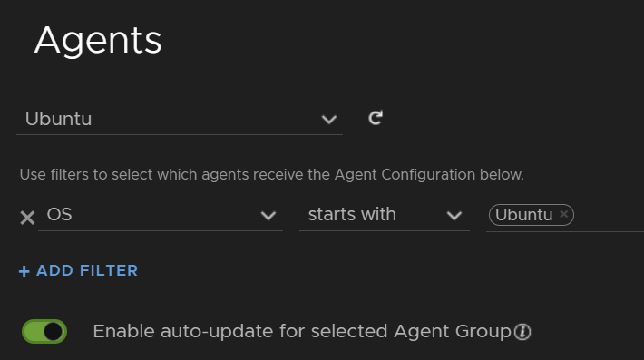
Task: Expand the OS filter field dropdown
Action: [161, 215]
